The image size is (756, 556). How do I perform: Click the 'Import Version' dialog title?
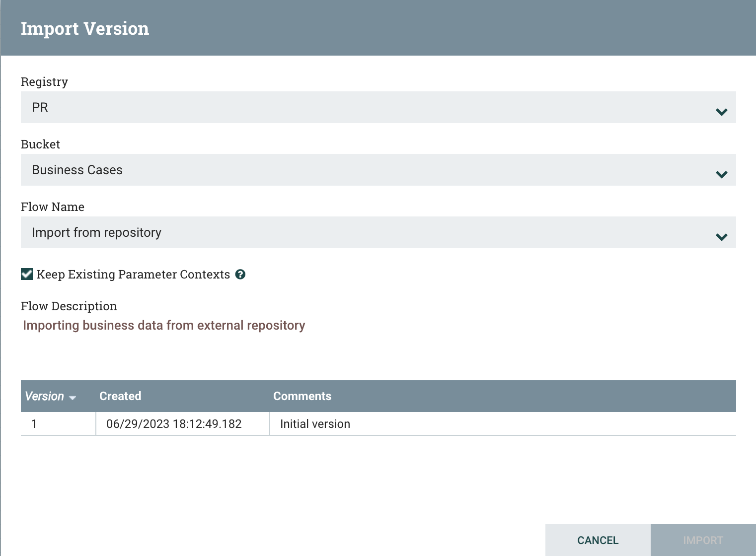pos(85,29)
